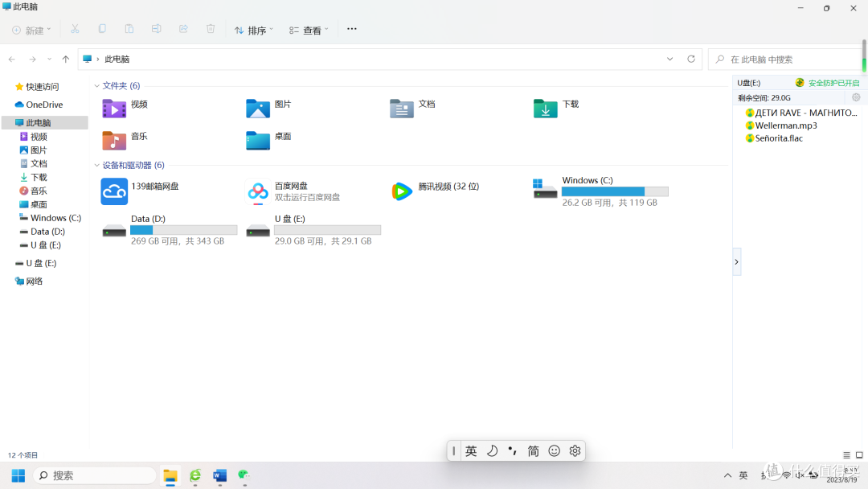The width and height of the screenshot is (868, 489).
Task: Open recent locations dropdown arrow
Action: pos(49,59)
